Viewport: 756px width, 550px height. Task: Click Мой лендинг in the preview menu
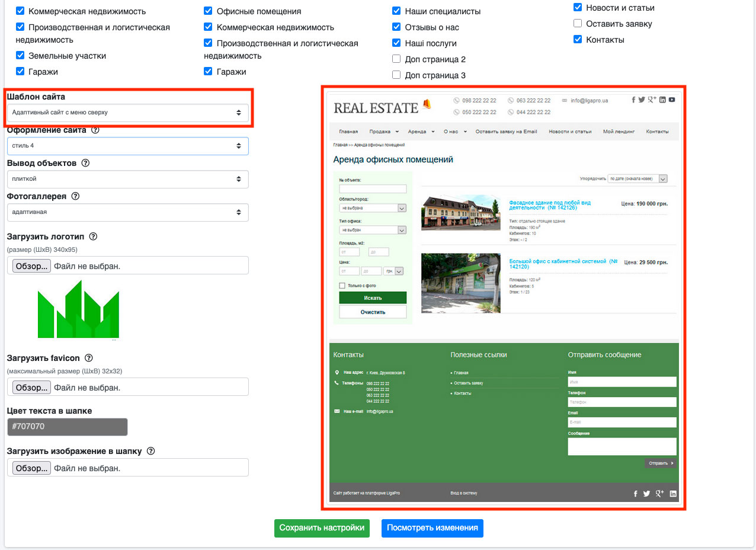coord(619,132)
